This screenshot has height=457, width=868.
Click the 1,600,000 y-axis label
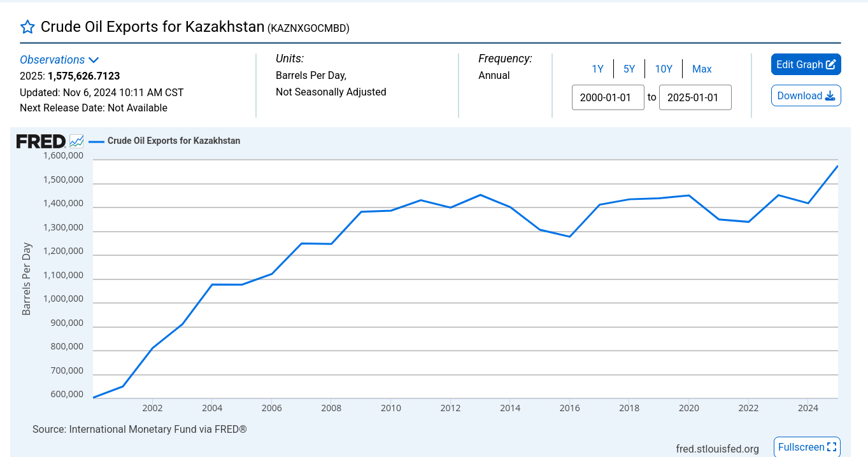(x=63, y=155)
